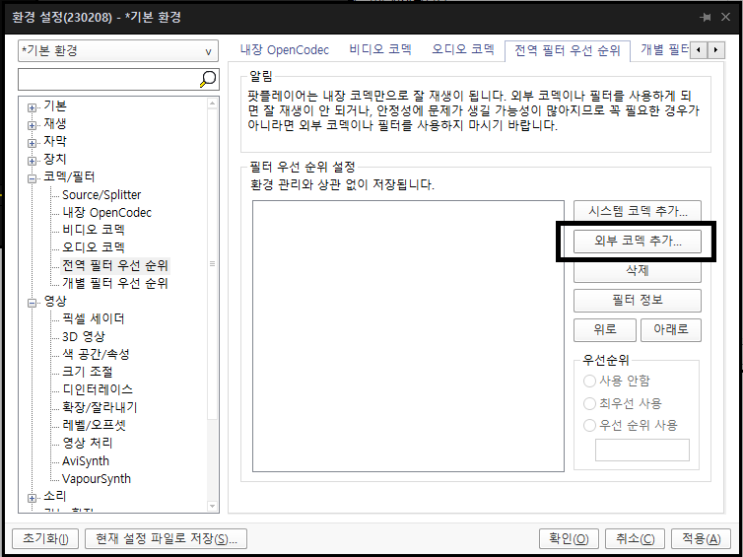The image size is (743, 557).
Task: Switch to the 오디오 코덱 tab
Action: coord(463,49)
